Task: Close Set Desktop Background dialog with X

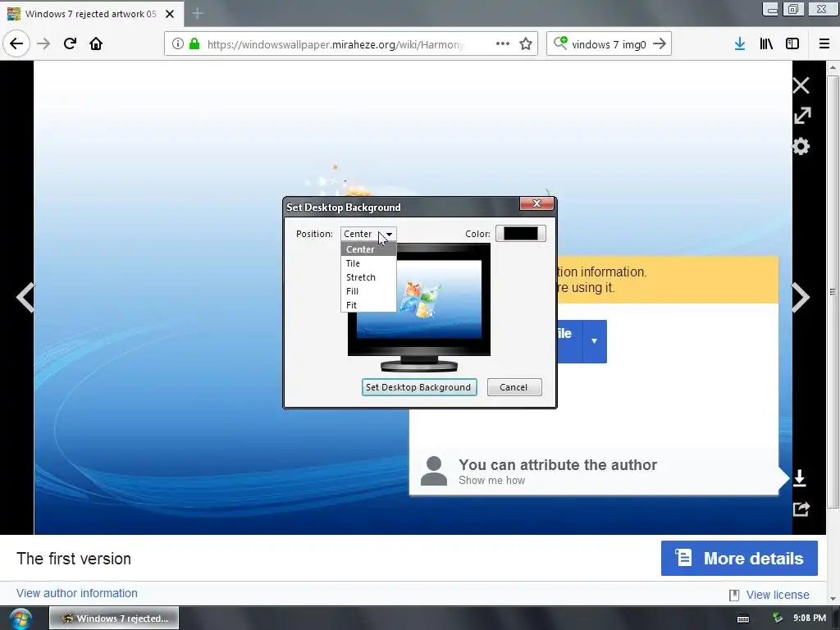Action: pos(536,203)
